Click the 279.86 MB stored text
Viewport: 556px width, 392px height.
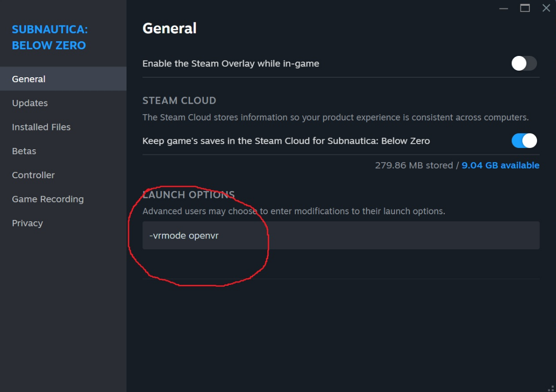click(x=414, y=165)
